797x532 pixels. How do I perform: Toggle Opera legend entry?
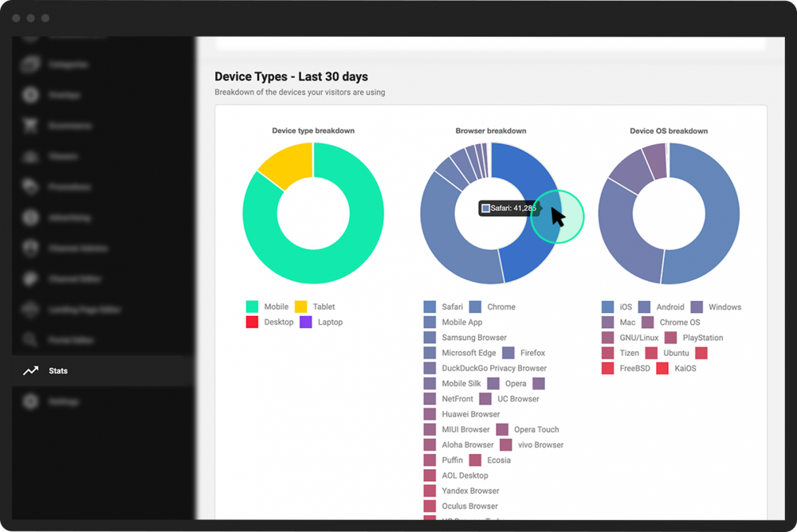[x=507, y=383]
